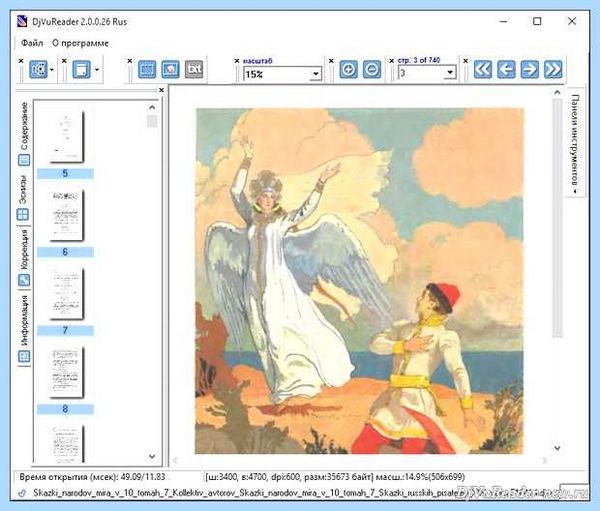Click the horizontal scroll right arrow
This screenshot has width=600, height=511.
545,460
